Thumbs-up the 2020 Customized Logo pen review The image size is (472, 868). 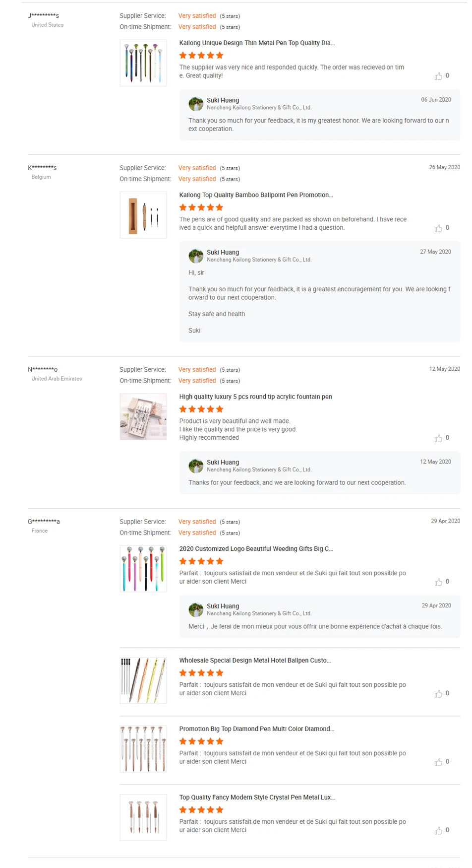[x=438, y=582]
